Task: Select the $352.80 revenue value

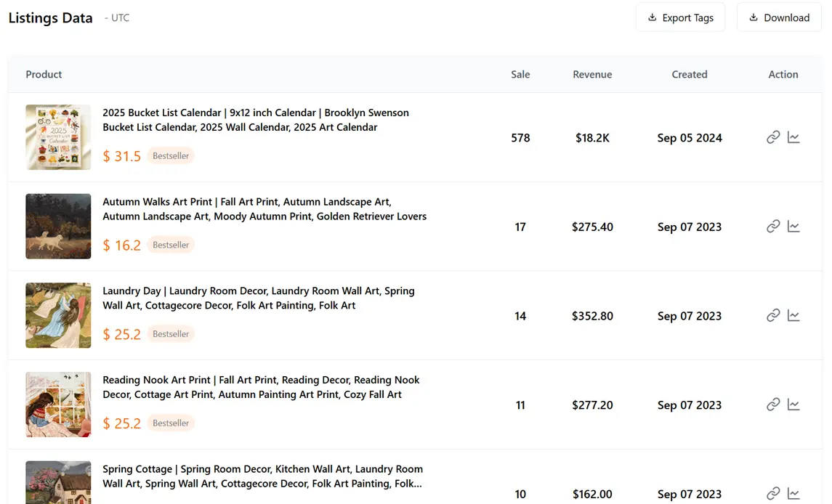Action: (x=592, y=316)
